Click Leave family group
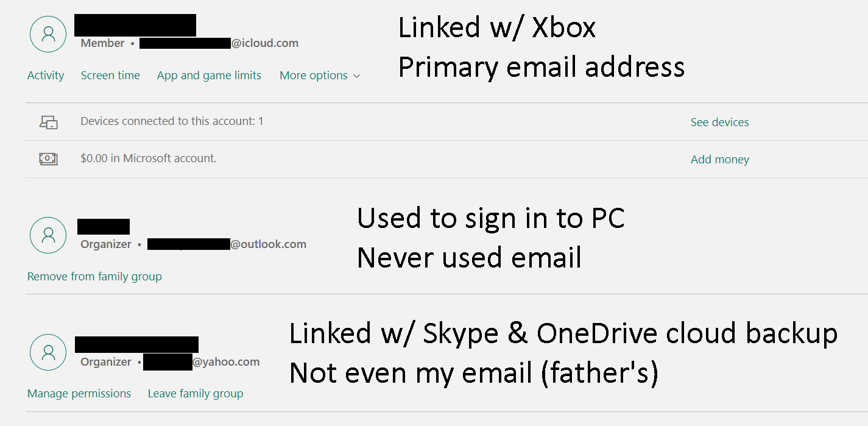Screen dimensions: 868x426 (x=196, y=393)
